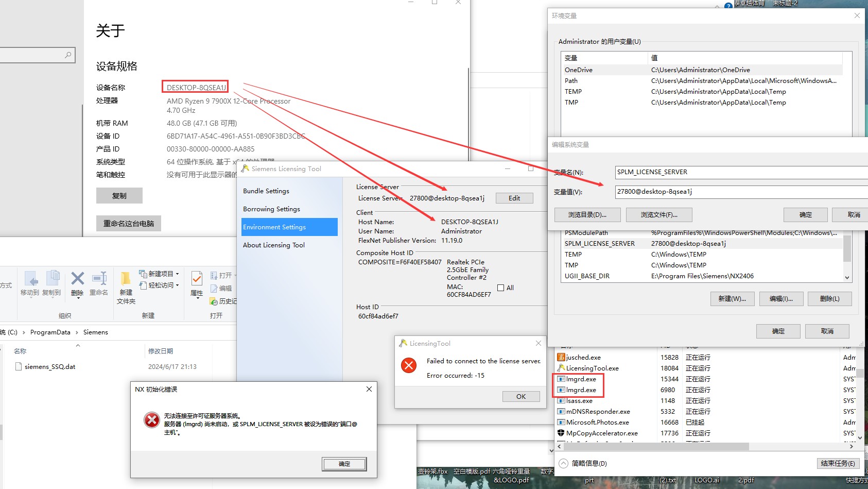Click the Move to icon in Explorer ribbon
This screenshot has height=489, width=868.
pos(31,279)
